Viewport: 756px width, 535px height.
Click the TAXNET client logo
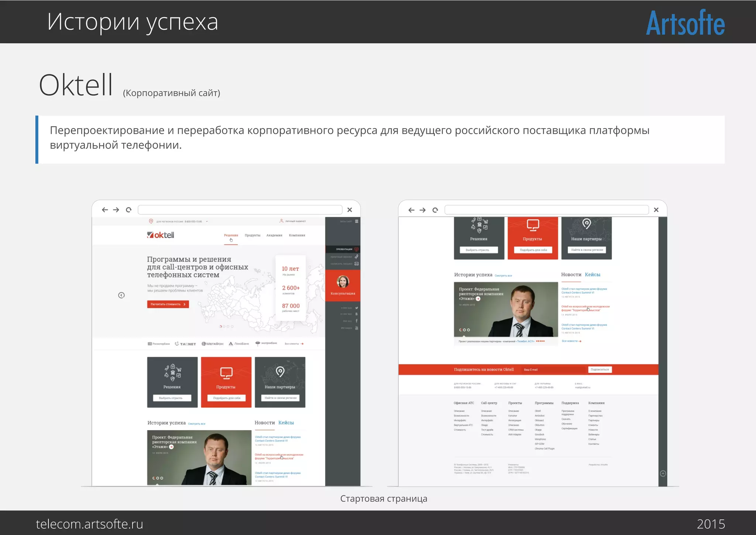[x=185, y=344]
